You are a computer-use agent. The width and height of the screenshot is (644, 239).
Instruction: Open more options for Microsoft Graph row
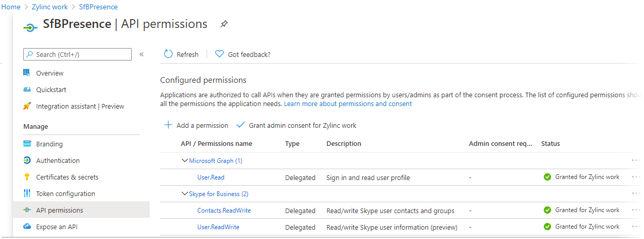[636, 160]
